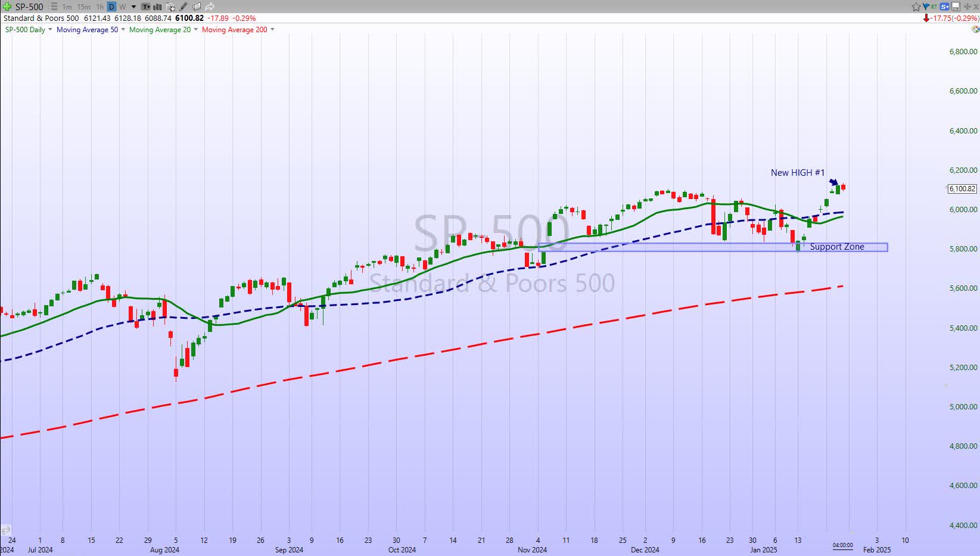Click the red down arrow change icon
Viewport: 980px width, 556px height.
point(926,18)
